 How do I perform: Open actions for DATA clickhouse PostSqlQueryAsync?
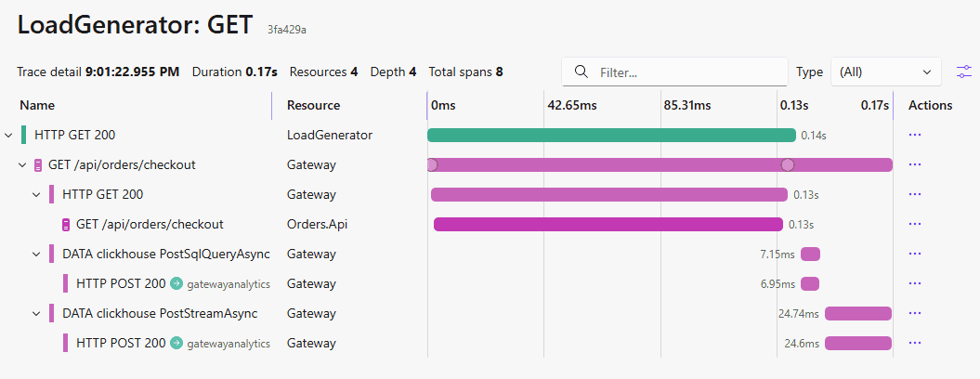coord(915,254)
